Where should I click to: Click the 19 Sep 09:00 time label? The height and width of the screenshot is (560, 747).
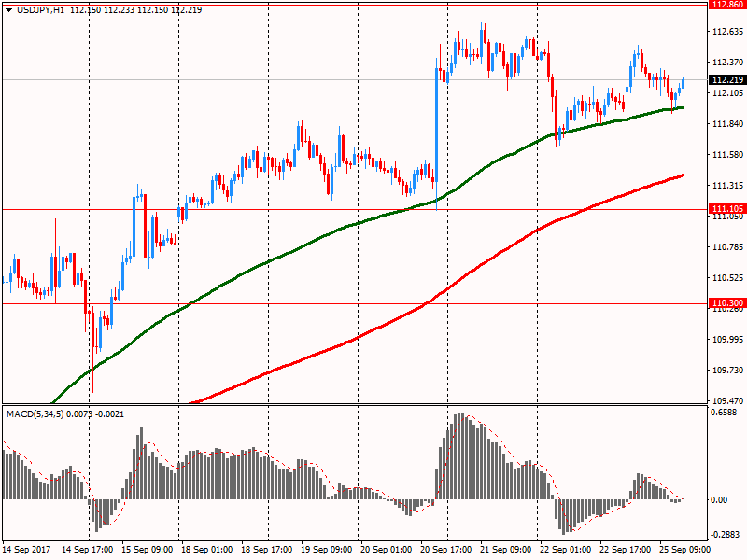click(x=326, y=550)
